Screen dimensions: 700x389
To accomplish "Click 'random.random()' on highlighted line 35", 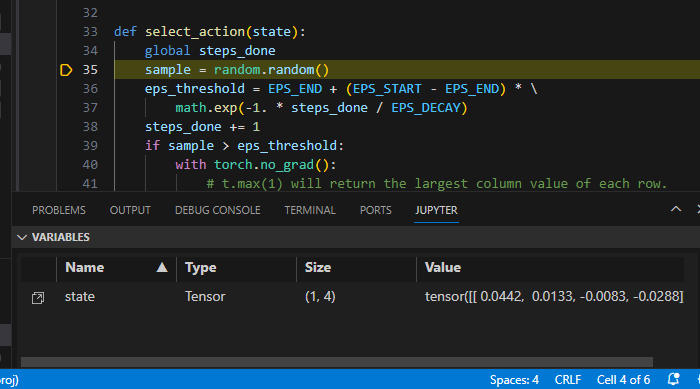I will [x=271, y=70].
